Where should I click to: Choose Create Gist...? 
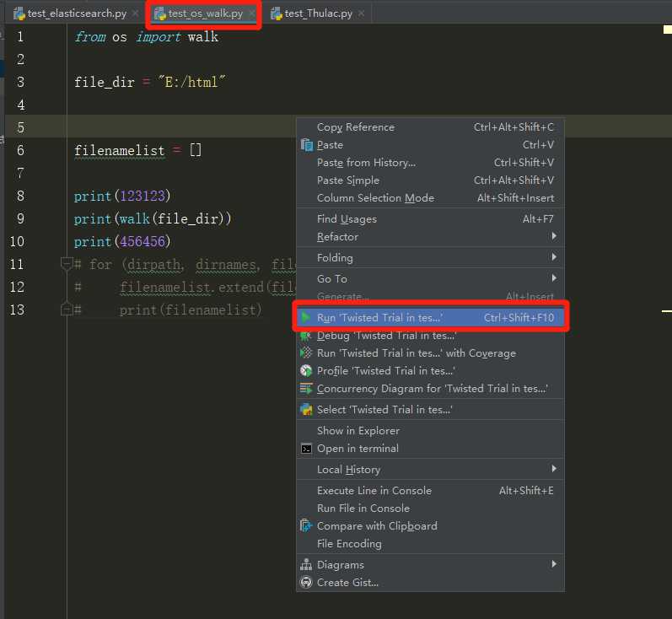430,582
